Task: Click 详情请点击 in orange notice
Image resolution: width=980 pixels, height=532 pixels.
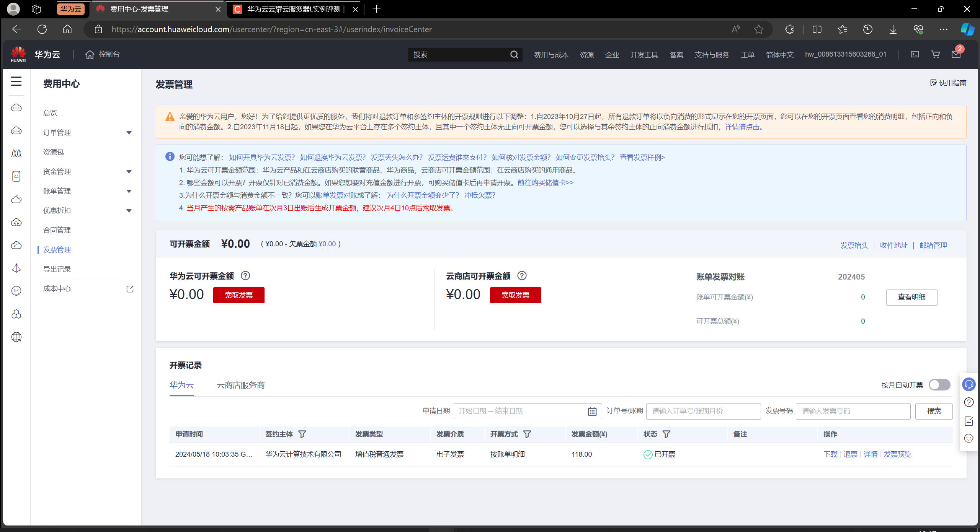Action: (742, 127)
